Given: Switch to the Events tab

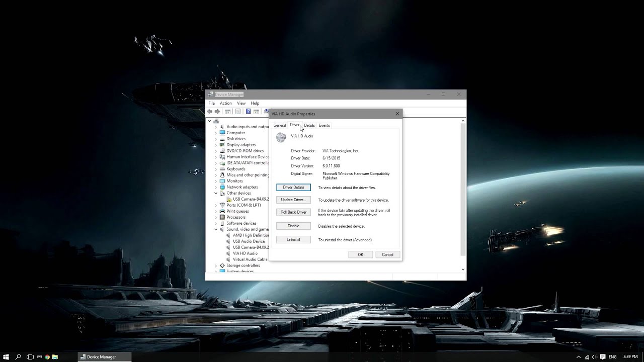Looking at the screenshot, I should coord(325,125).
